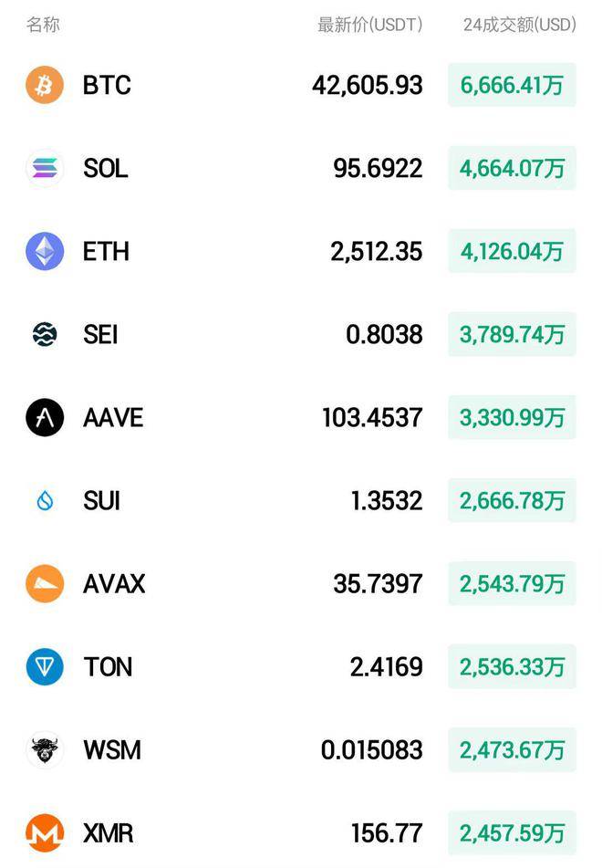
Task: Tap SOL volume badge 4,664.07万
Action: click(x=512, y=168)
